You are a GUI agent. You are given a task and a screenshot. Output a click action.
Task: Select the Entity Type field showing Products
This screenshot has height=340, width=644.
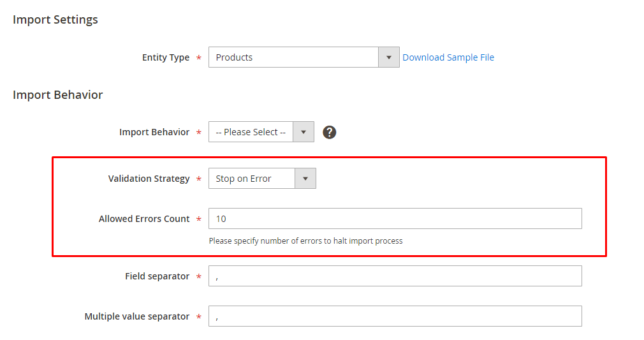coord(293,57)
